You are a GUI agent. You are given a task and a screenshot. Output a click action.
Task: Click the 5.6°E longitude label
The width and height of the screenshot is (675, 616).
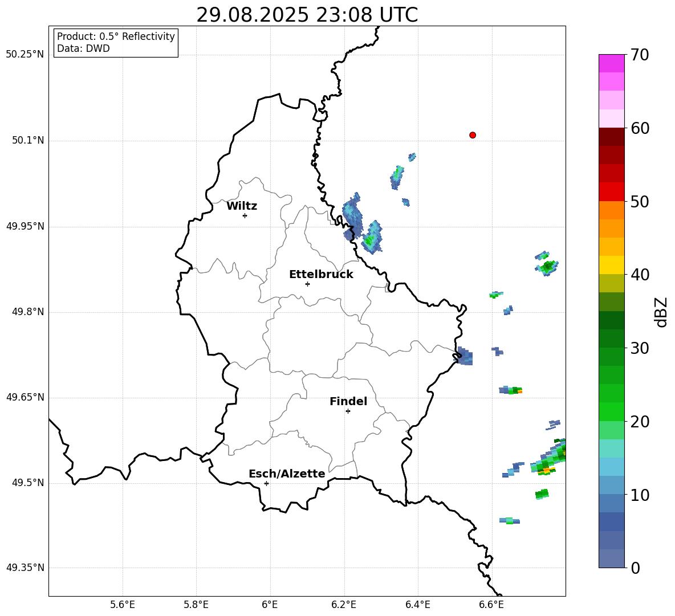coord(123,605)
